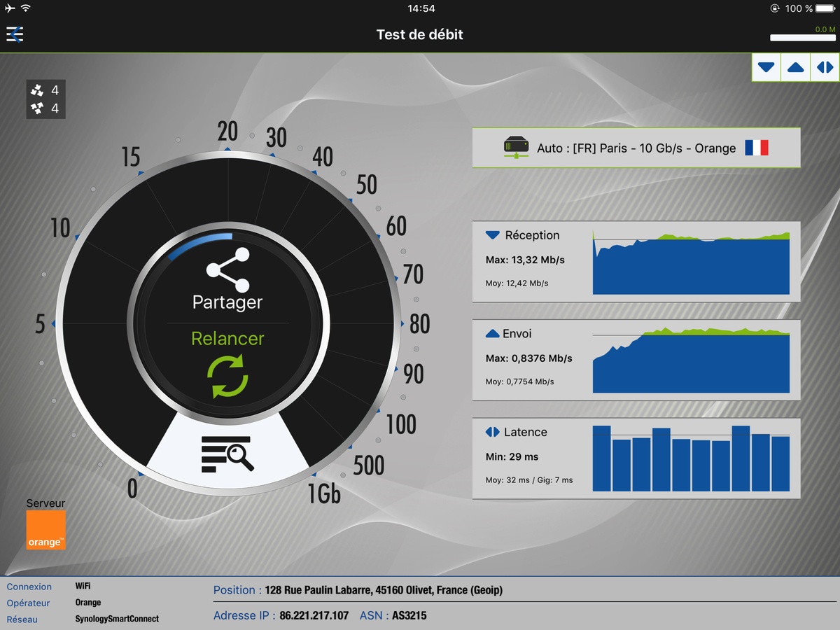Tap the Réseau SynologySmartConnect entry
The width and height of the screenshot is (840, 630).
[x=83, y=619]
